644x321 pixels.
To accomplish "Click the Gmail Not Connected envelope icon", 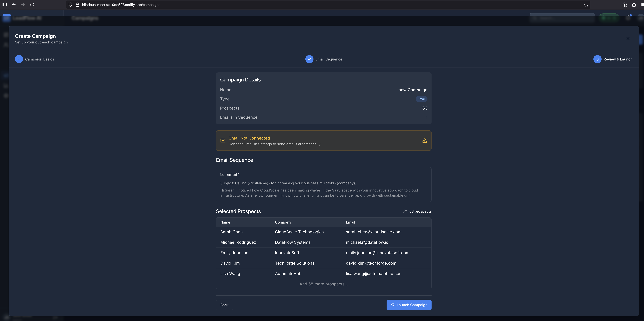I will click(223, 141).
